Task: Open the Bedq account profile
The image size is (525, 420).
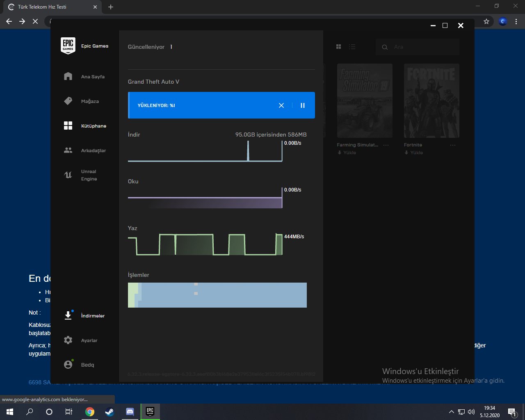Action: [87, 365]
